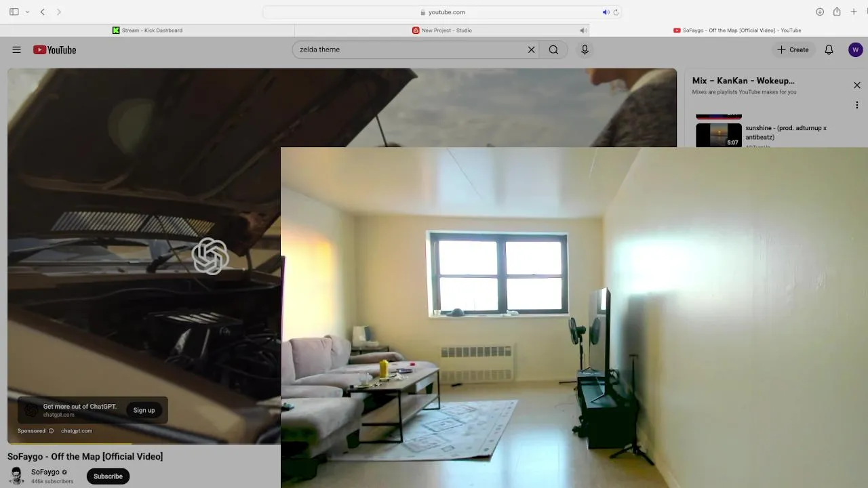Go back one page in Safari
The width and height of the screenshot is (868, 488).
tap(42, 12)
